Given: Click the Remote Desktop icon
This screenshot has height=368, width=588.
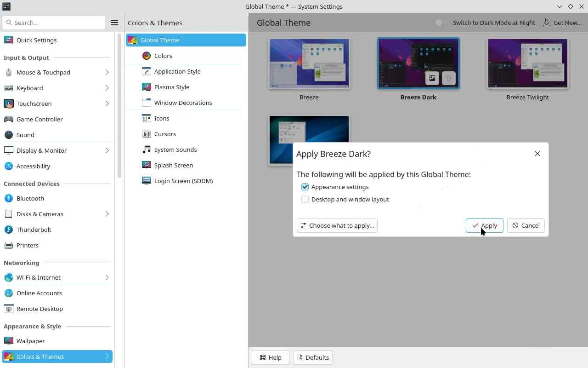Looking at the screenshot, I should [9, 309].
